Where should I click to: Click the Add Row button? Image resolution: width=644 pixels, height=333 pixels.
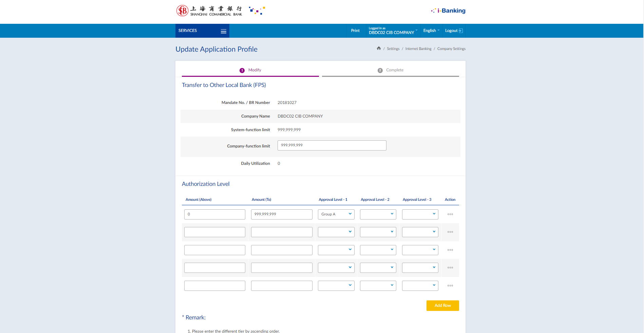[x=442, y=305]
